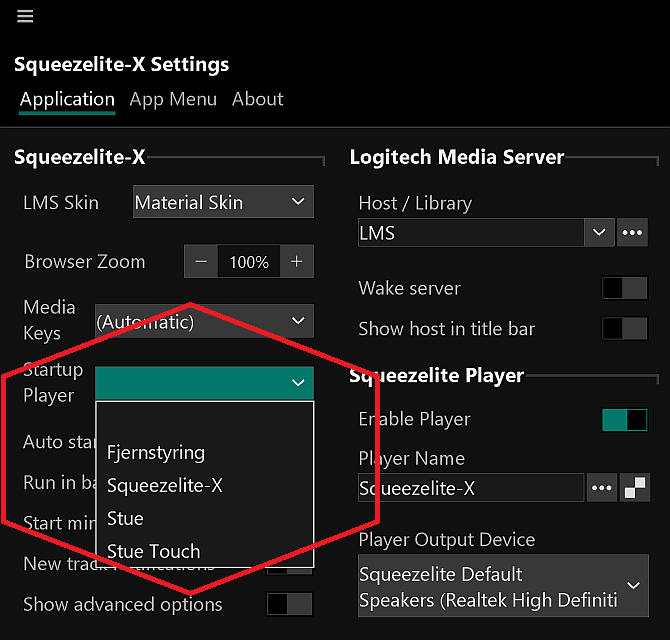Expand the Player Output Device dropdown
The height and width of the screenshot is (640, 670).
coord(503,585)
